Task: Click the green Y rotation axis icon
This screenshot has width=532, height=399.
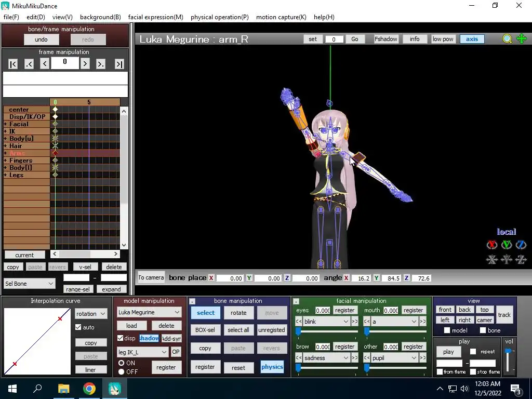Action: (507, 245)
